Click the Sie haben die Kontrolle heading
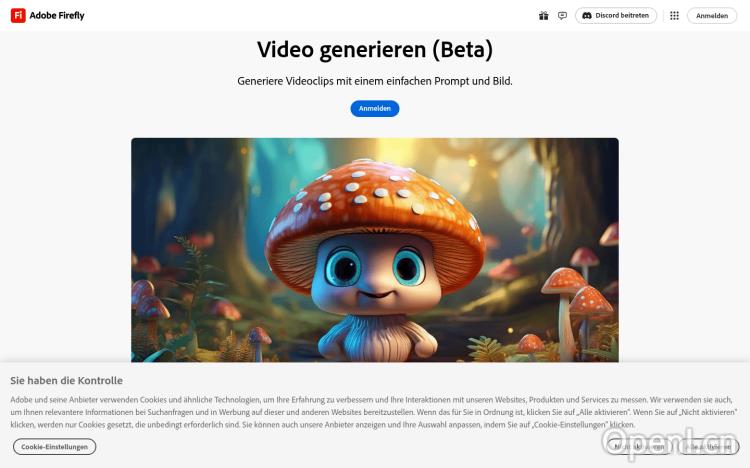The height and width of the screenshot is (468, 750). tap(66, 380)
